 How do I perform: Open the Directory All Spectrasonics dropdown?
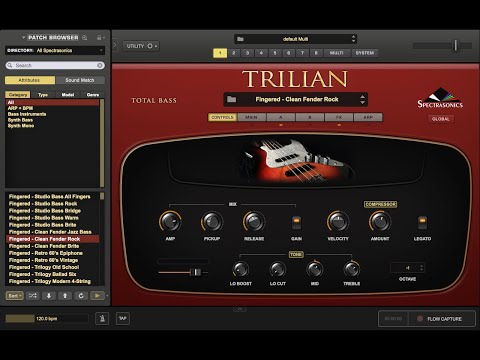[55, 50]
